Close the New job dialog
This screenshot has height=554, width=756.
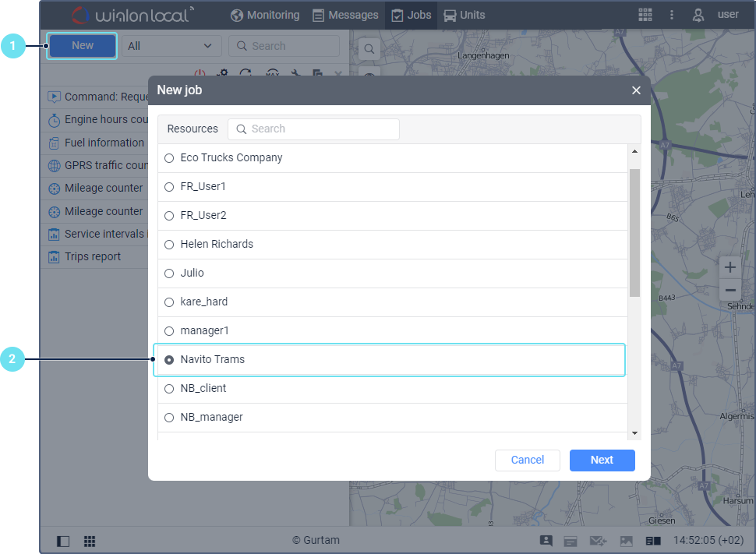(636, 90)
